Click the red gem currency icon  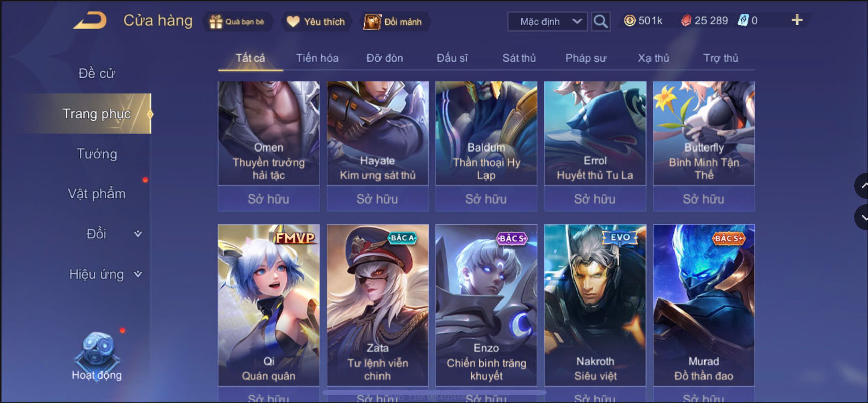click(x=686, y=21)
